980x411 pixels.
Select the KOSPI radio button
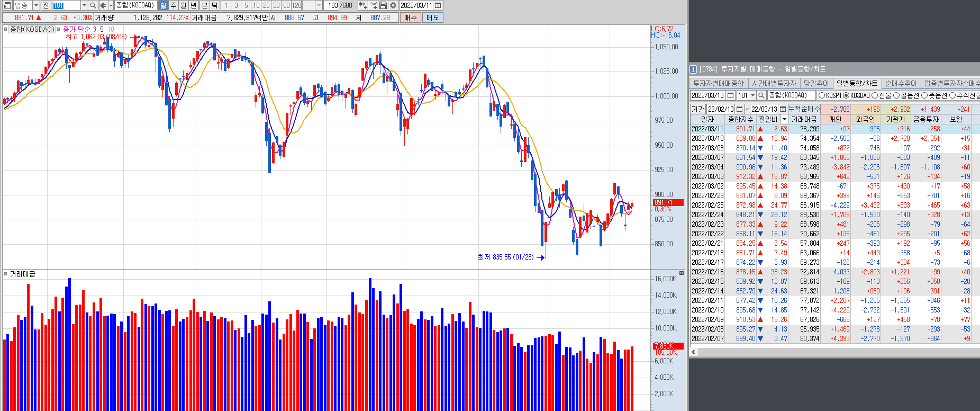click(x=822, y=95)
